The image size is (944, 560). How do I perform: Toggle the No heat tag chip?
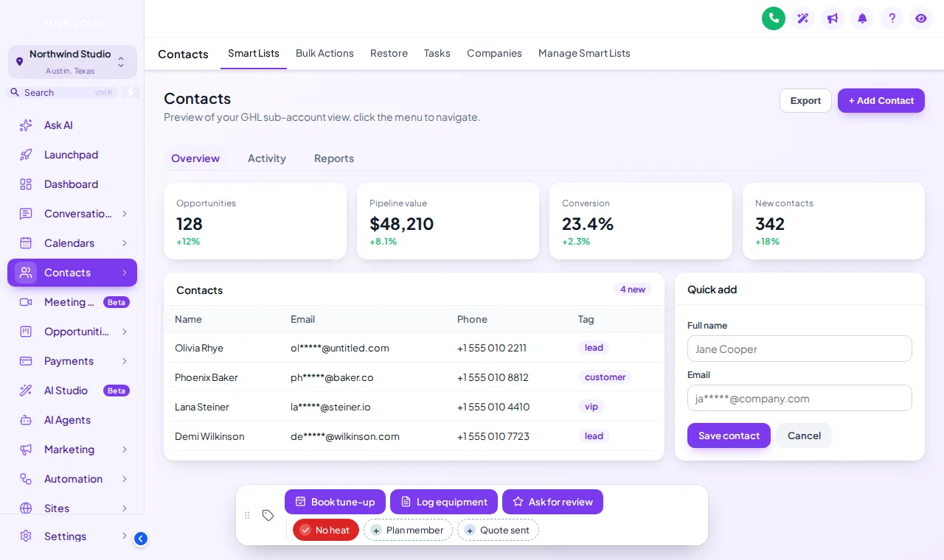pos(326,530)
